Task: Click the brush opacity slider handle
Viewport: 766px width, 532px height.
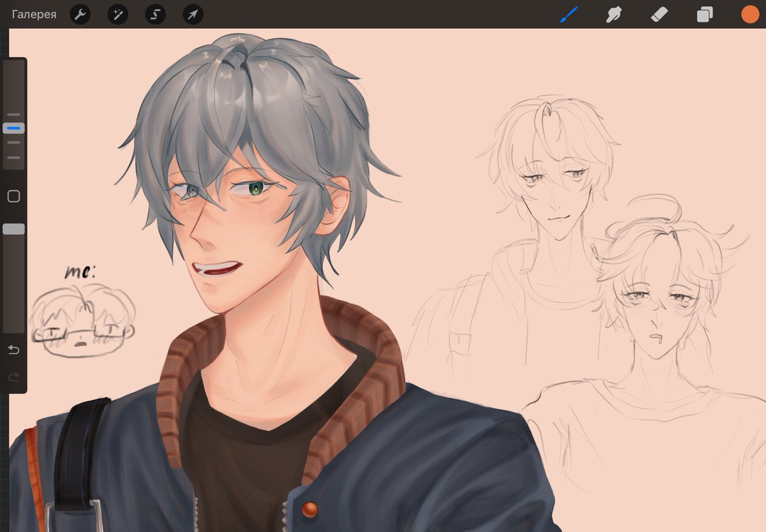Action: point(13,229)
